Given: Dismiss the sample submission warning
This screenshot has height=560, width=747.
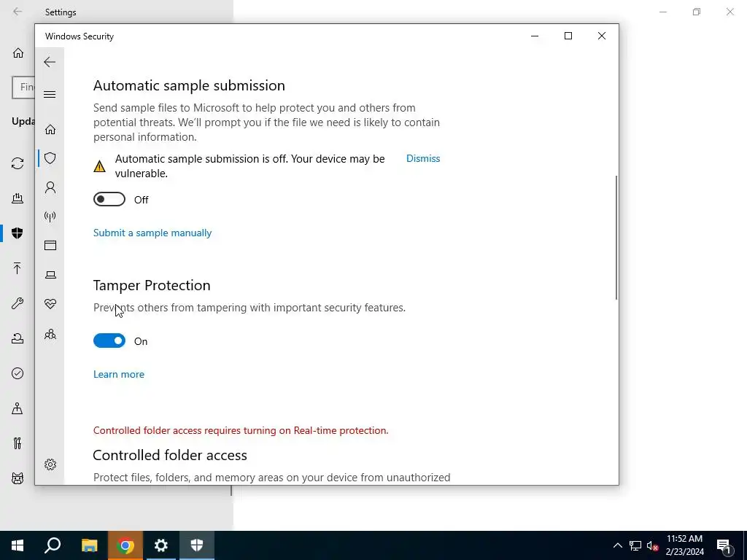Looking at the screenshot, I should point(423,158).
